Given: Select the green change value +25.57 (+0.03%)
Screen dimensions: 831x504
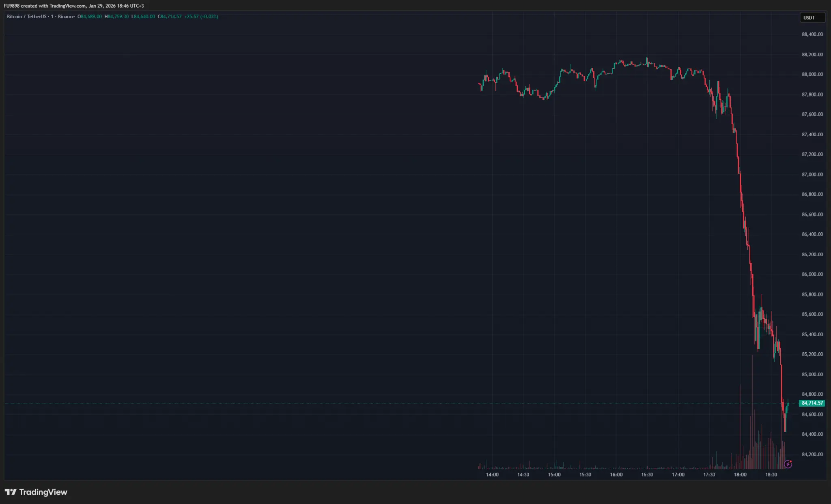Looking at the screenshot, I should point(201,17).
